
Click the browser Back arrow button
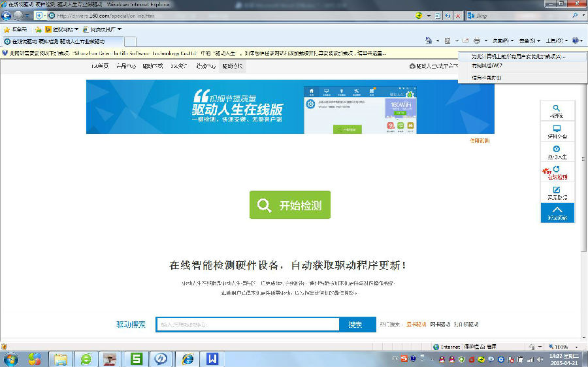pos(7,16)
